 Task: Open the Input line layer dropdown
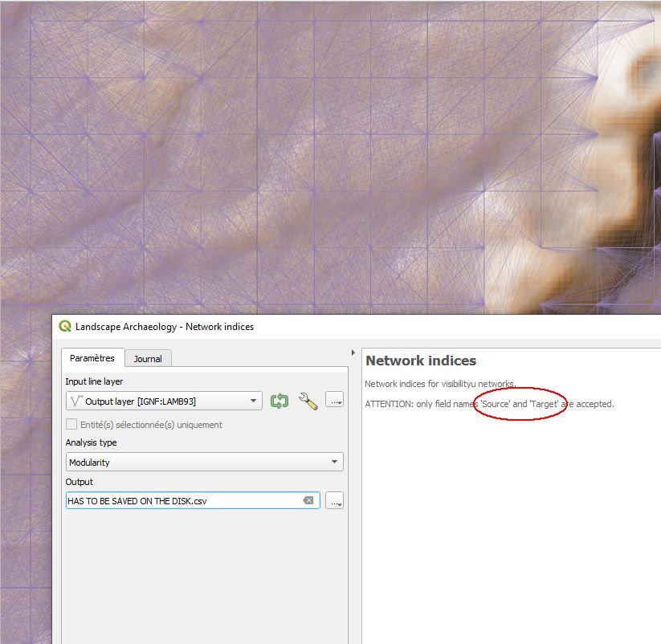click(164, 401)
